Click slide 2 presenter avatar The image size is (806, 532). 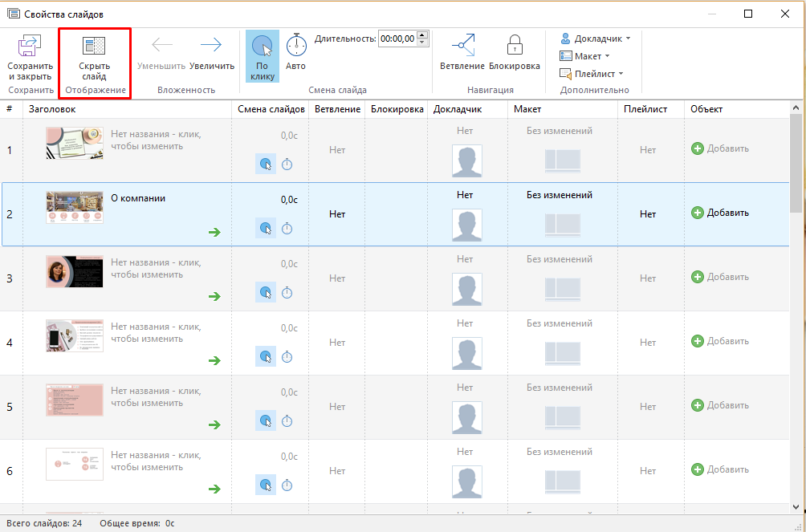[467, 225]
